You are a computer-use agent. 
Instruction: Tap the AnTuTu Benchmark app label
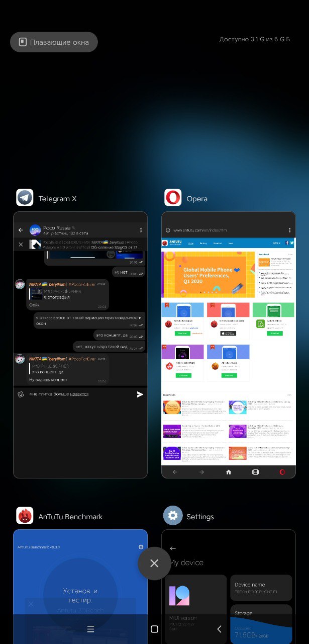(x=70, y=517)
